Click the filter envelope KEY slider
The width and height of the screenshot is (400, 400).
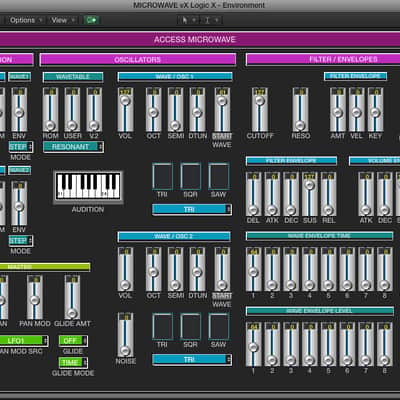(x=375, y=110)
